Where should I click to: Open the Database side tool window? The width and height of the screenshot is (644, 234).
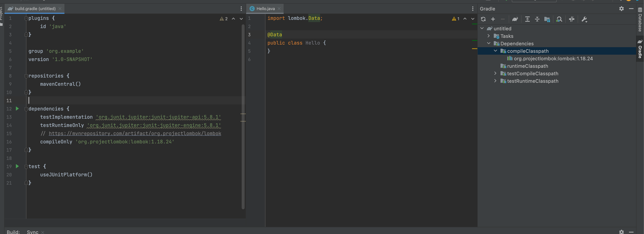point(640,20)
